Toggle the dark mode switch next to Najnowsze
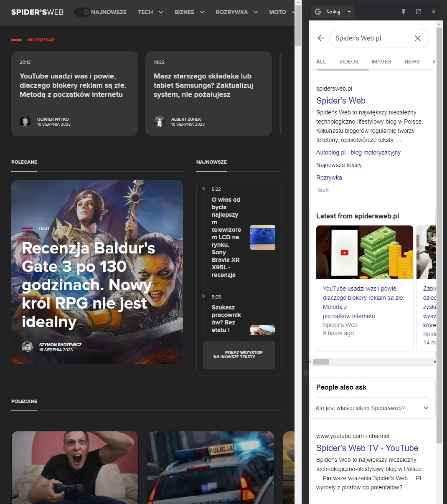 coord(82,12)
